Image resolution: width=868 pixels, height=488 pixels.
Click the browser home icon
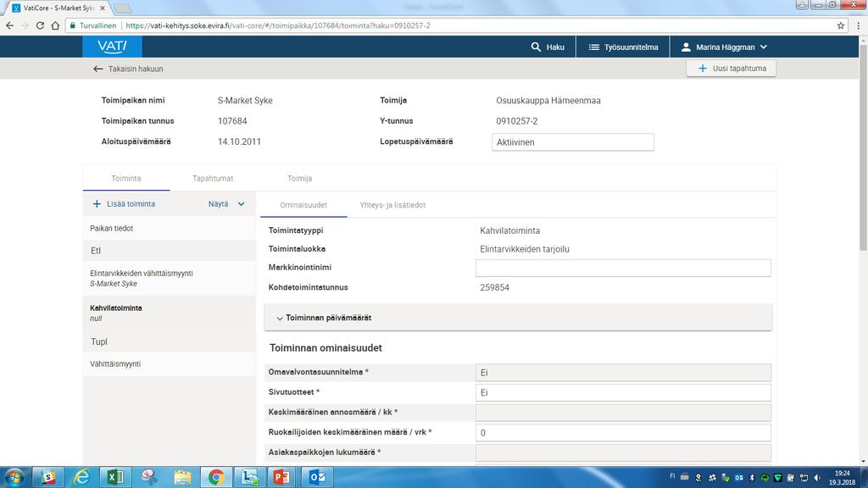point(55,25)
